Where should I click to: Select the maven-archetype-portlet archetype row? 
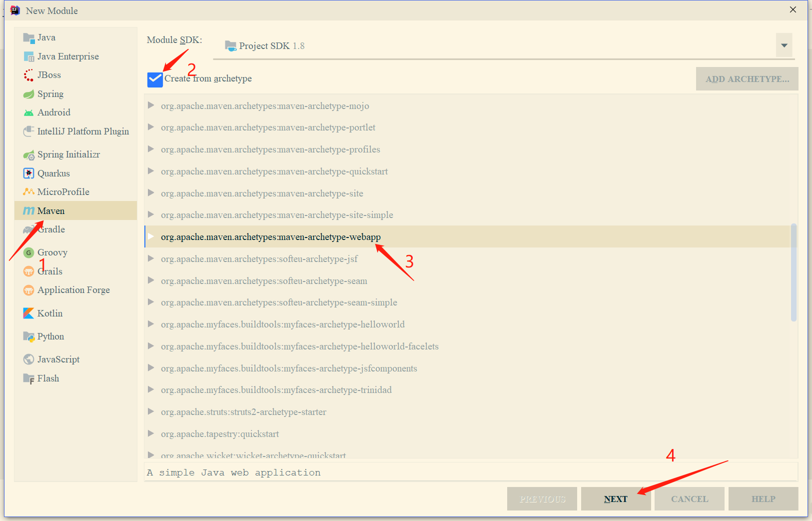coord(467,127)
